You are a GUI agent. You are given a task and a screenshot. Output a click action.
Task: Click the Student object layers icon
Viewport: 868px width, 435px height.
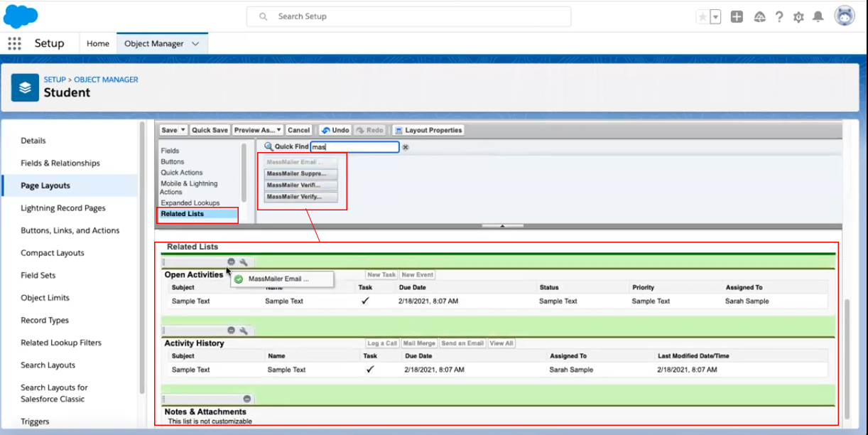[x=25, y=87]
